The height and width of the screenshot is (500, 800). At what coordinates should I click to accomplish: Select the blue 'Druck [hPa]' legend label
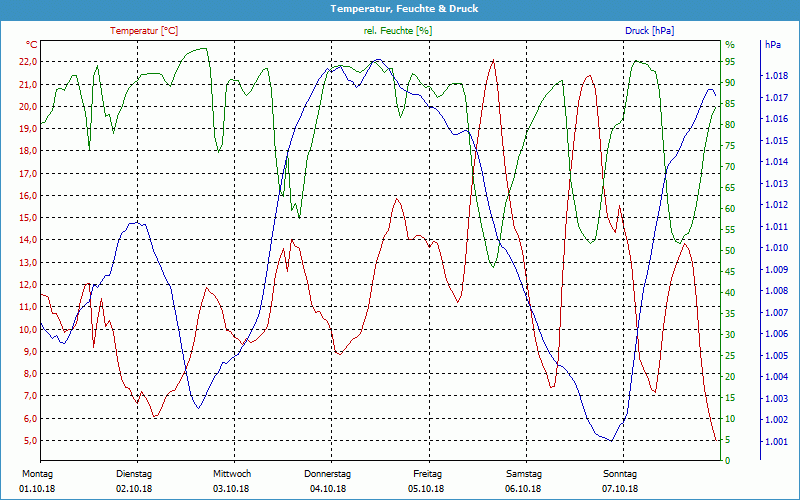click(x=649, y=31)
